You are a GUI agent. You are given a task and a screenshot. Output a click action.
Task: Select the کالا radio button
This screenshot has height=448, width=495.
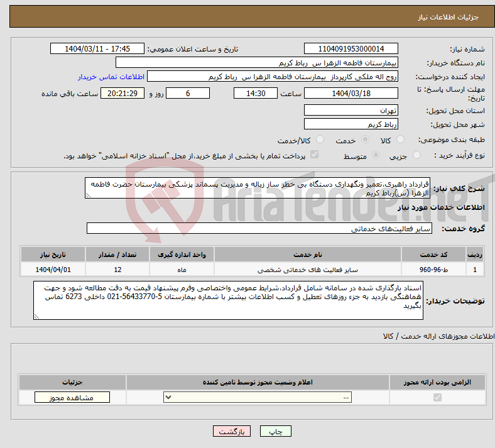(x=400, y=139)
